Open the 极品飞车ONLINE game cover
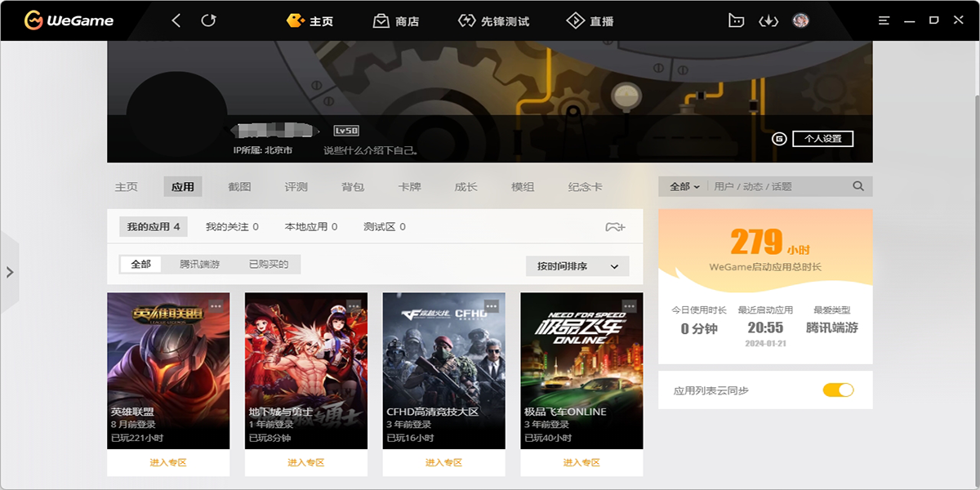 coord(581,371)
